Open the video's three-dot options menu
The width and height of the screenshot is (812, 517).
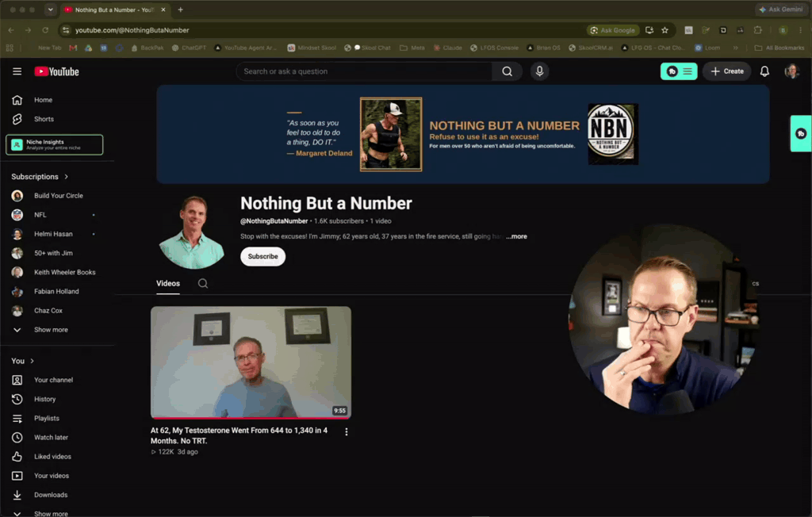point(347,431)
